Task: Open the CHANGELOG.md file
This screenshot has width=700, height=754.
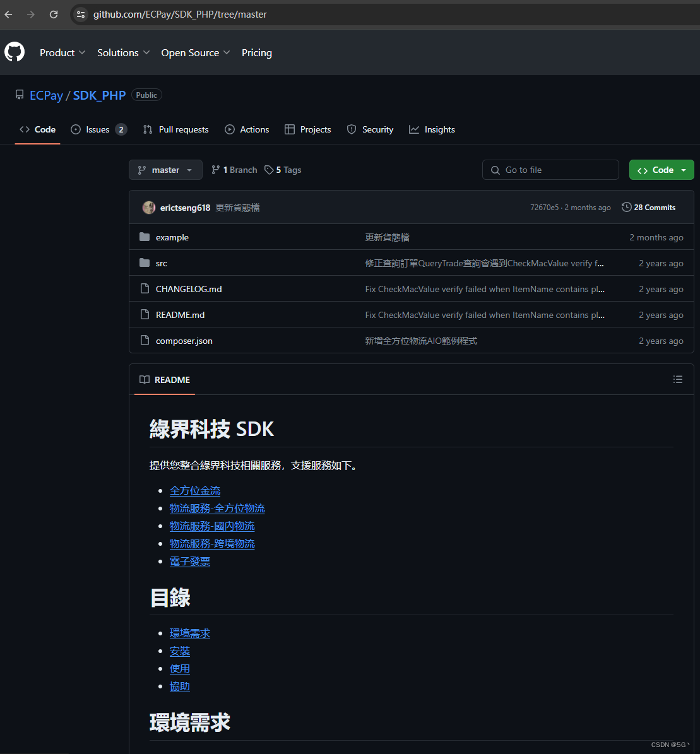Action: pyautogui.click(x=189, y=289)
